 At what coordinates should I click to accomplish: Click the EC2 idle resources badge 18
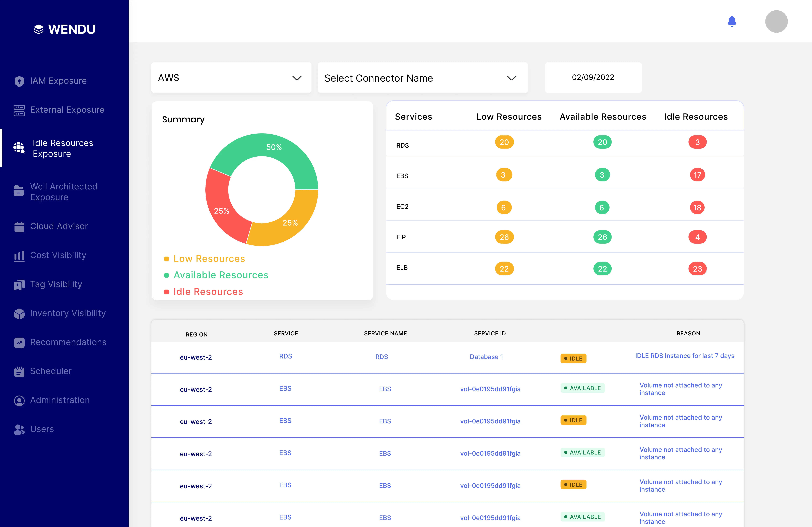tap(697, 208)
